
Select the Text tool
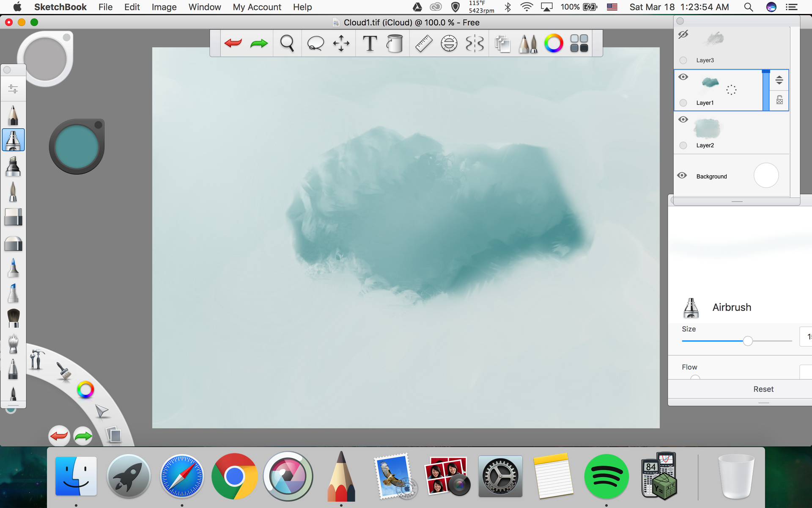pyautogui.click(x=370, y=43)
